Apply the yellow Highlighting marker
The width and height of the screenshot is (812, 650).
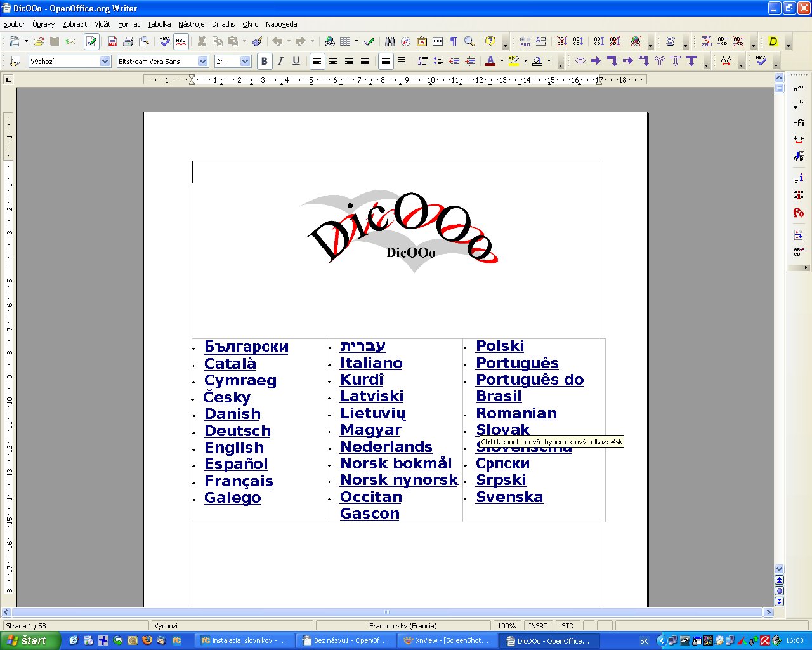(514, 61)
